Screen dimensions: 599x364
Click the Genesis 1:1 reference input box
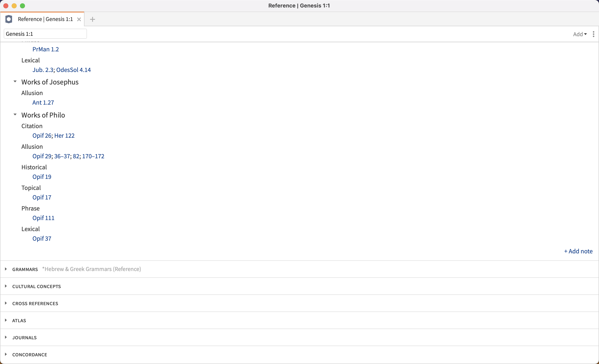tap(45, 34)
